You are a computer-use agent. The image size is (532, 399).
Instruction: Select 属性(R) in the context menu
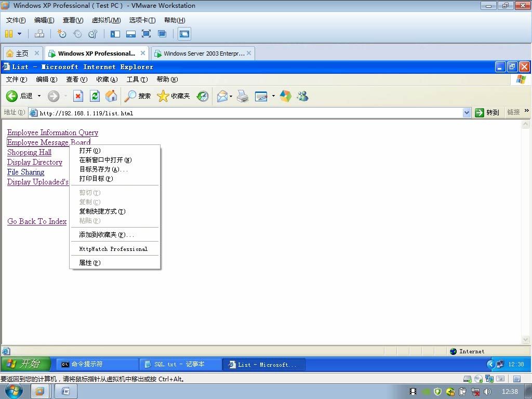(x=115, y=263)
